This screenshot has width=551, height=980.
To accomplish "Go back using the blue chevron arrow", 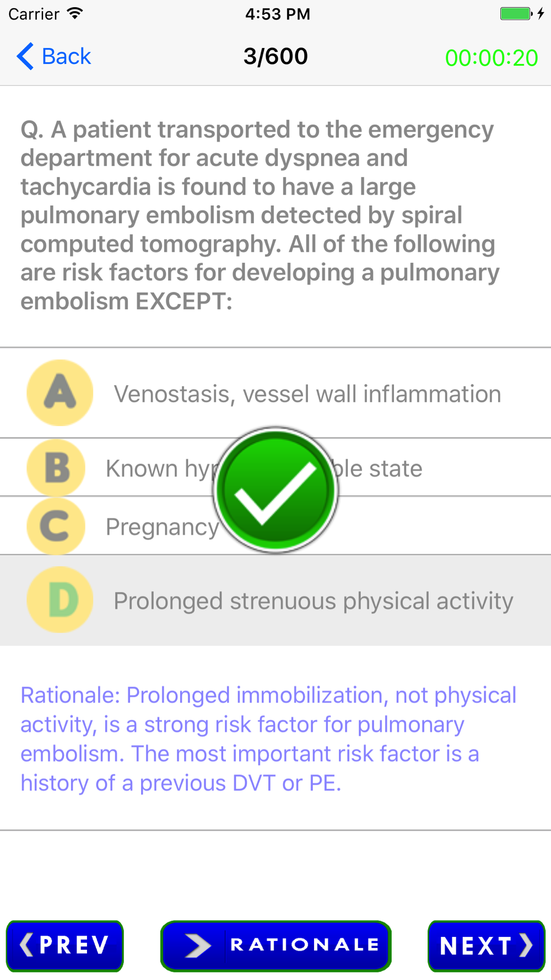I will (25, 56).
